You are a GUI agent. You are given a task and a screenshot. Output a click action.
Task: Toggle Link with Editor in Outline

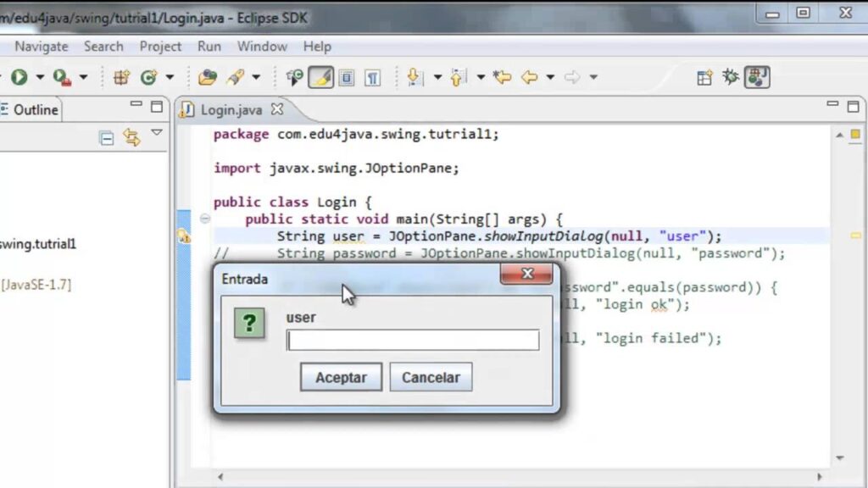tap(131, 137)
